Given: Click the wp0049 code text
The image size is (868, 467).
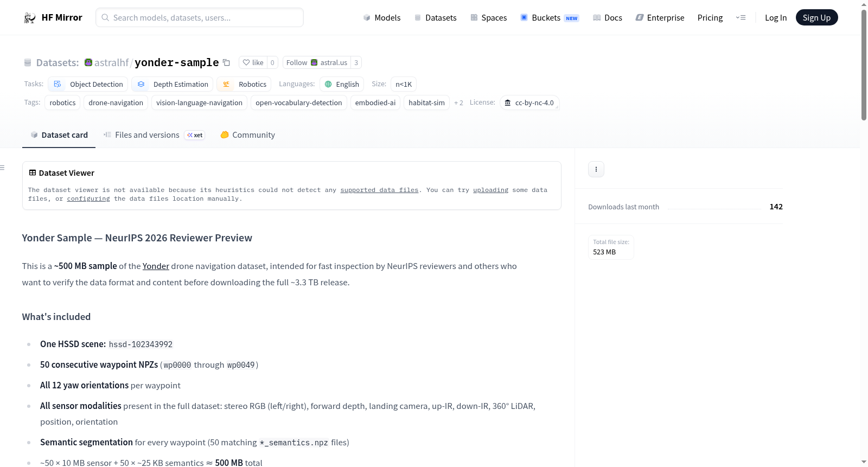Looking at the screenshot, I should 241,365.
